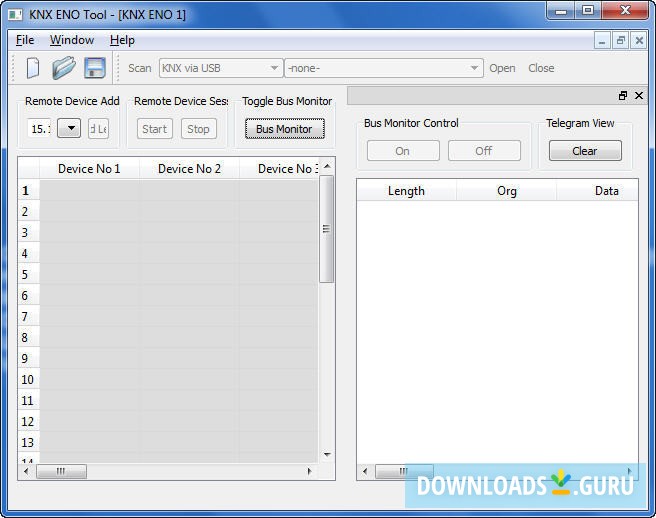Click the device table scroll left arrow
Viewport: 656px width, 518px height.
[26, 472]
